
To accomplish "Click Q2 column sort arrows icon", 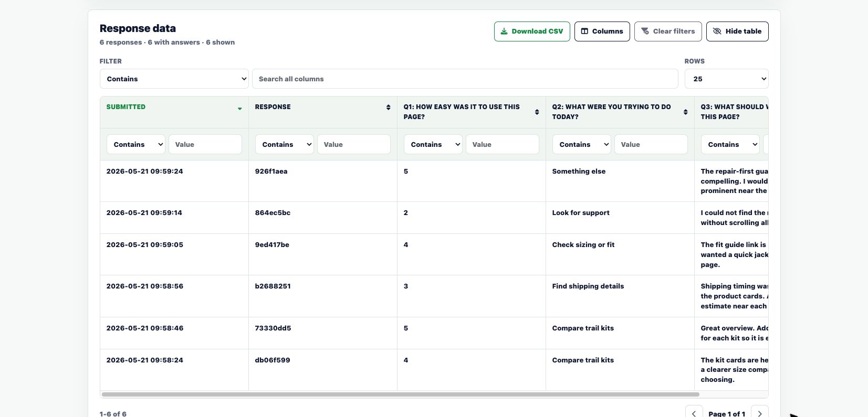I will 685,112.
